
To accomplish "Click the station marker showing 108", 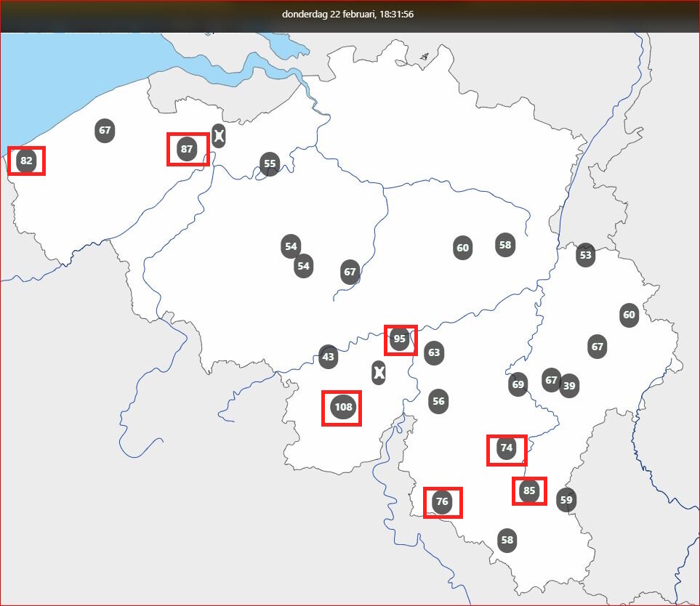I will (343, 407).
